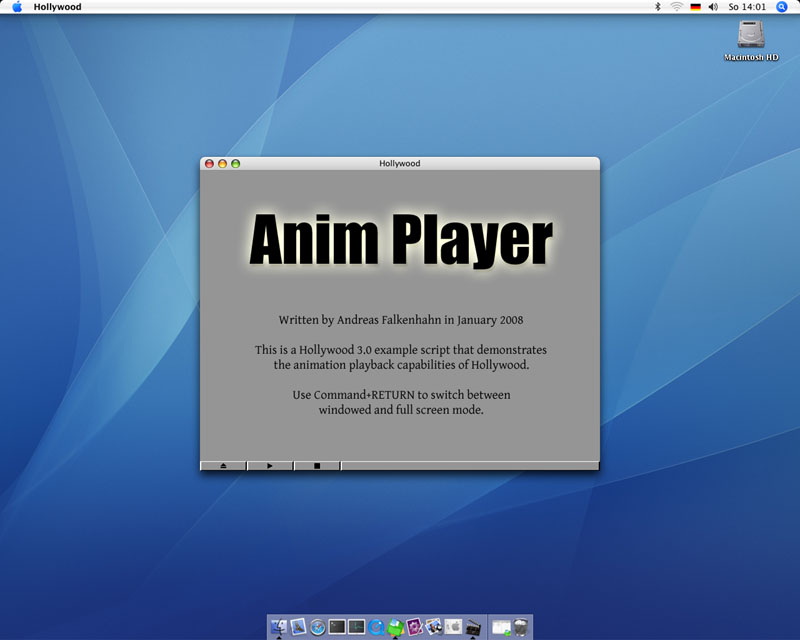
Task: Click the "Anim Player" heading
Action: (x=401, y=239)
